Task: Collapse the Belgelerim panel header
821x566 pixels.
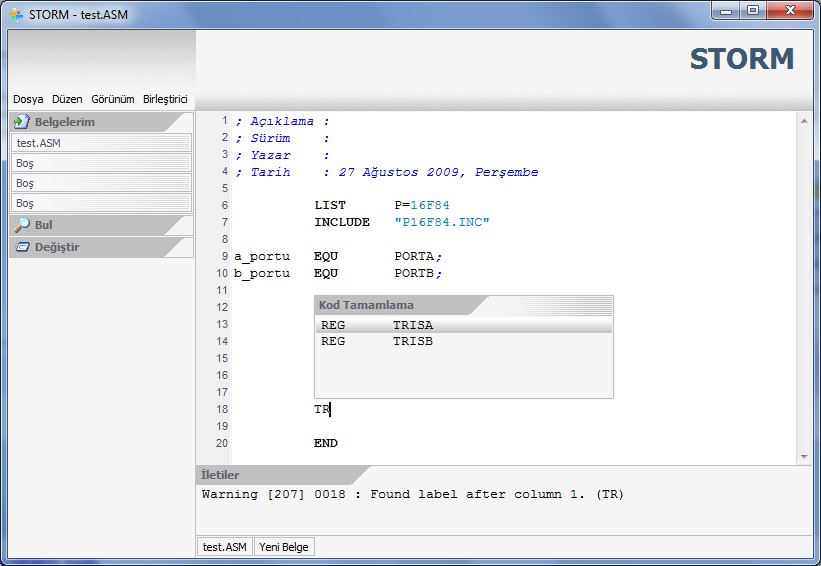Action: (x=100, y=122)
